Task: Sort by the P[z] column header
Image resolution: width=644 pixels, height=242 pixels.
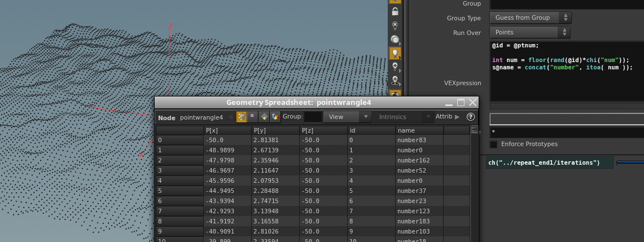Action: pos(323,130)
